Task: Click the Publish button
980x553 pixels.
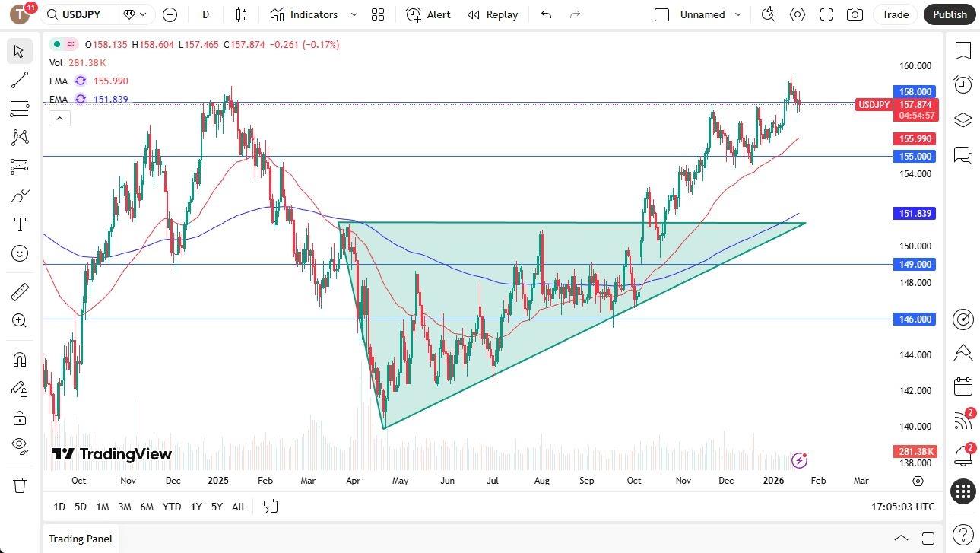Action: tap(949, 14)
